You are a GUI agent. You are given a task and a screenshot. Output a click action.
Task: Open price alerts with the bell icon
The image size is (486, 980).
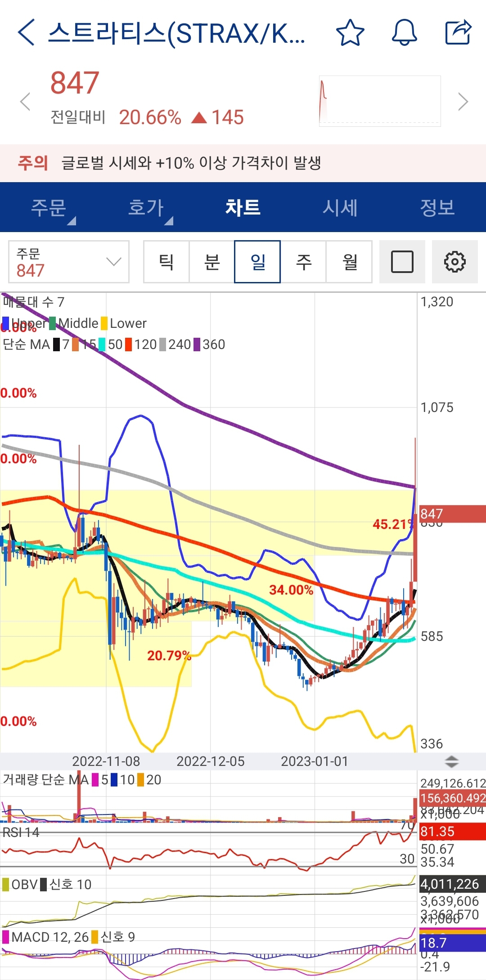[x=404, y=32]
